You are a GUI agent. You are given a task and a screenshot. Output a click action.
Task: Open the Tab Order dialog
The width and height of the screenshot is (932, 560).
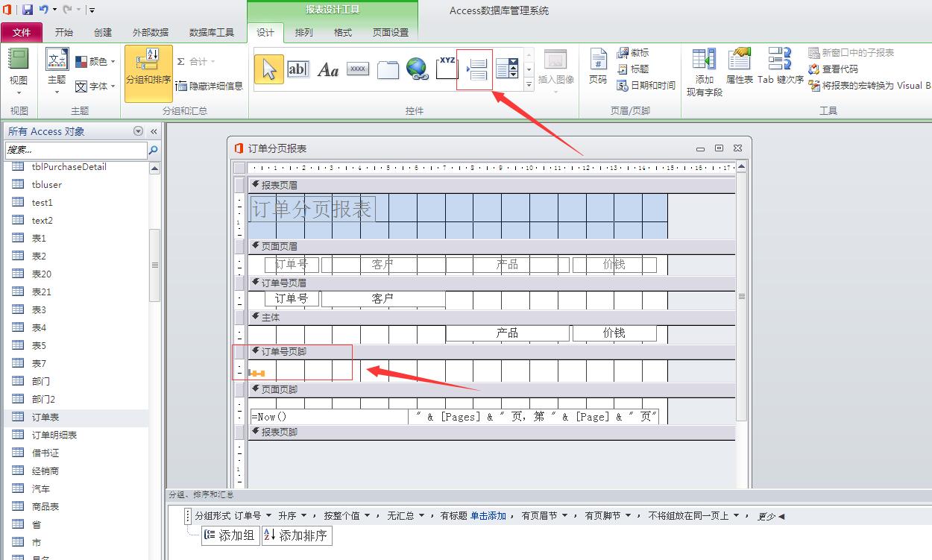pyautogui.click(x=781, y=67)
